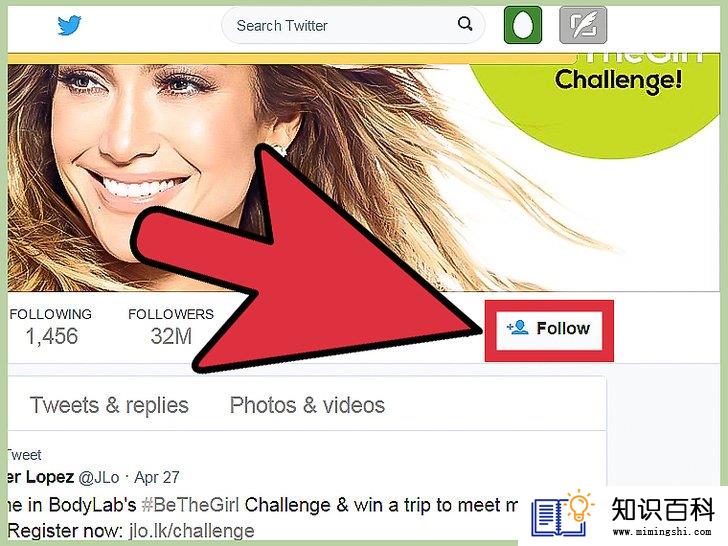Viewport: 728px width, 546px height.
Task: Switch to Tweets & replies tab
Action: [x=109, y=405]
